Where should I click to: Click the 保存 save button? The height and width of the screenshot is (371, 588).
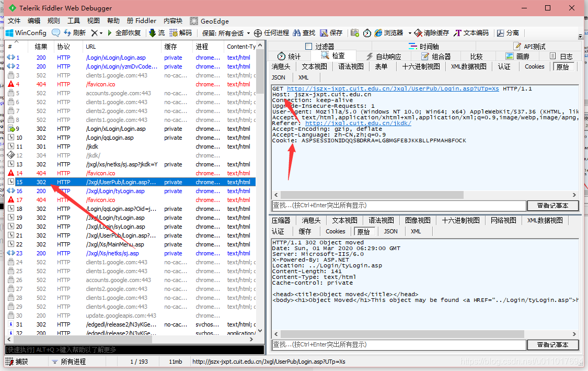pos(331,33)
